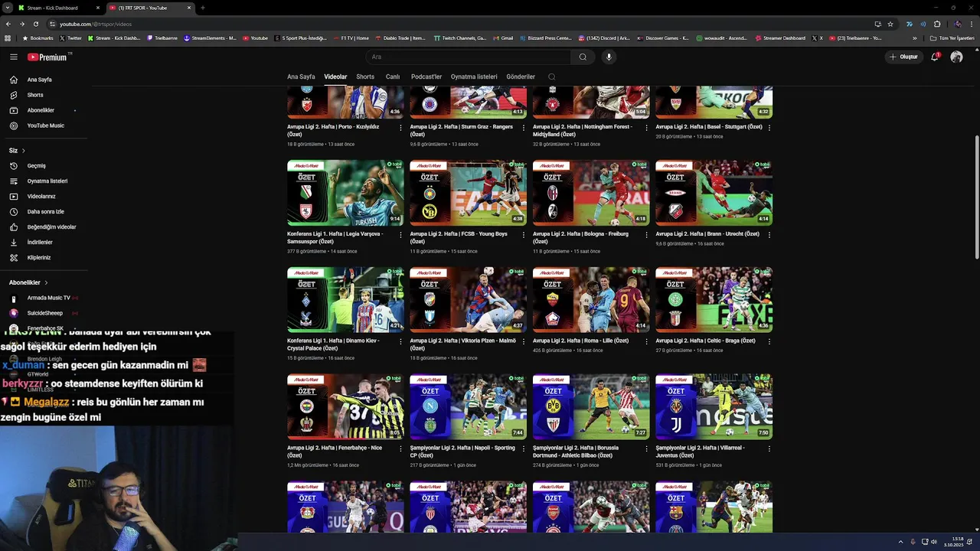Open options menu for Basel - Stuttgart video
Screen dimensions: 980x551
tap(769, 128)
